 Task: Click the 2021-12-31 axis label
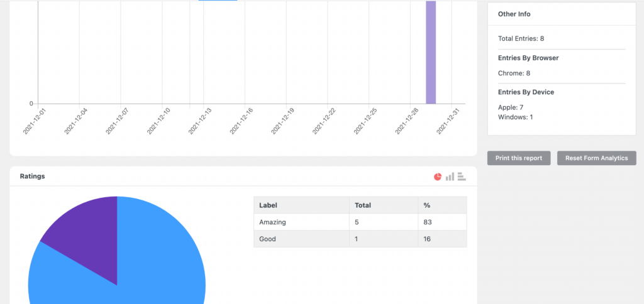point(447,121)
